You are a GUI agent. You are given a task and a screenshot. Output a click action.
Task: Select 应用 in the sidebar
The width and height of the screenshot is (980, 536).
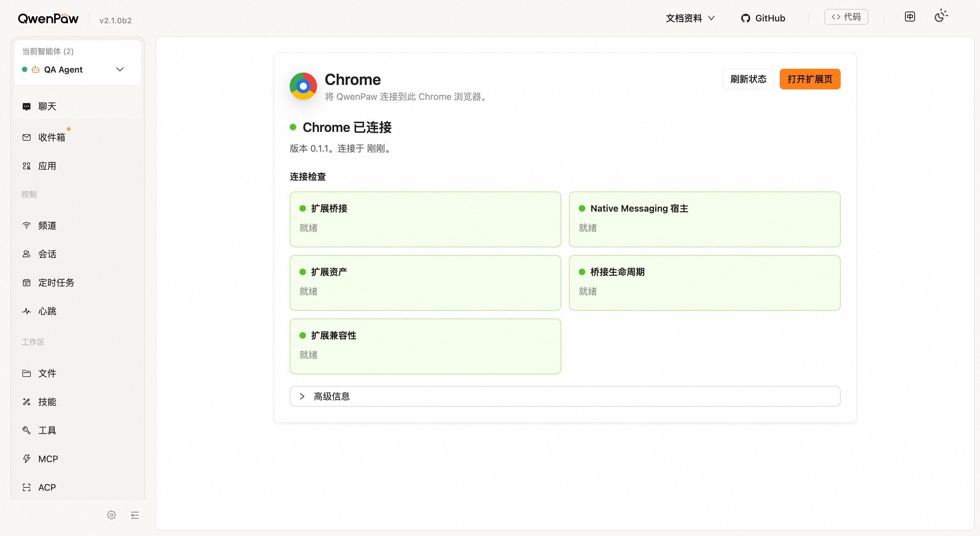(x=77, y=166)
